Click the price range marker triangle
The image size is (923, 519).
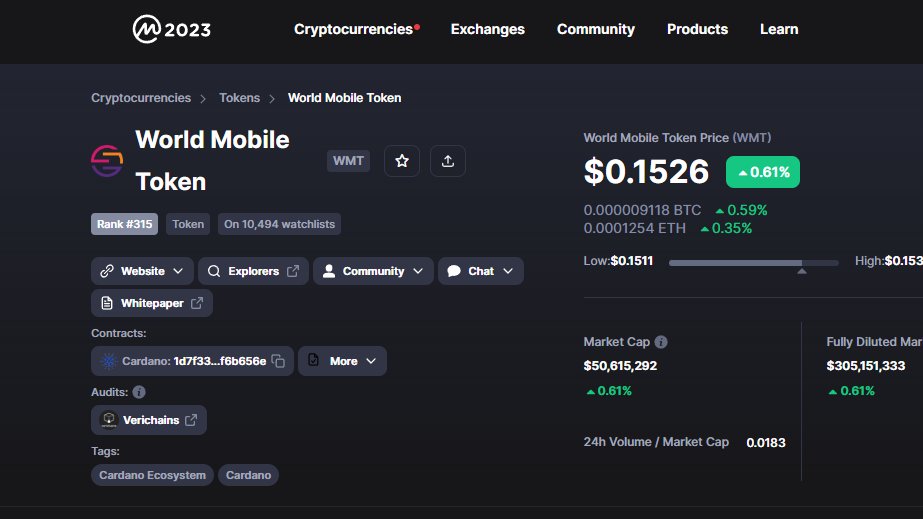tap(802, 271)
